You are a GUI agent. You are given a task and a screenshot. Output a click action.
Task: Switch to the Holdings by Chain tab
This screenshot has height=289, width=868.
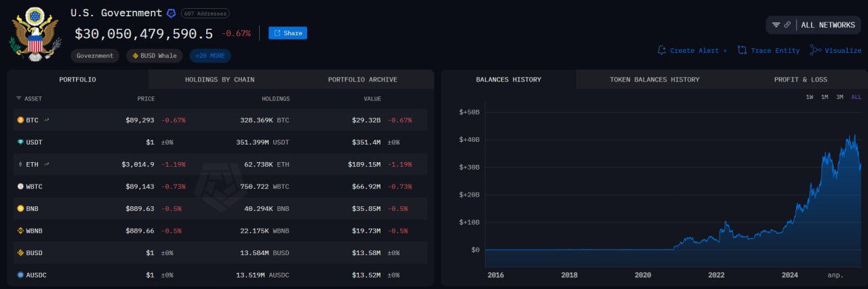[220, 79]
